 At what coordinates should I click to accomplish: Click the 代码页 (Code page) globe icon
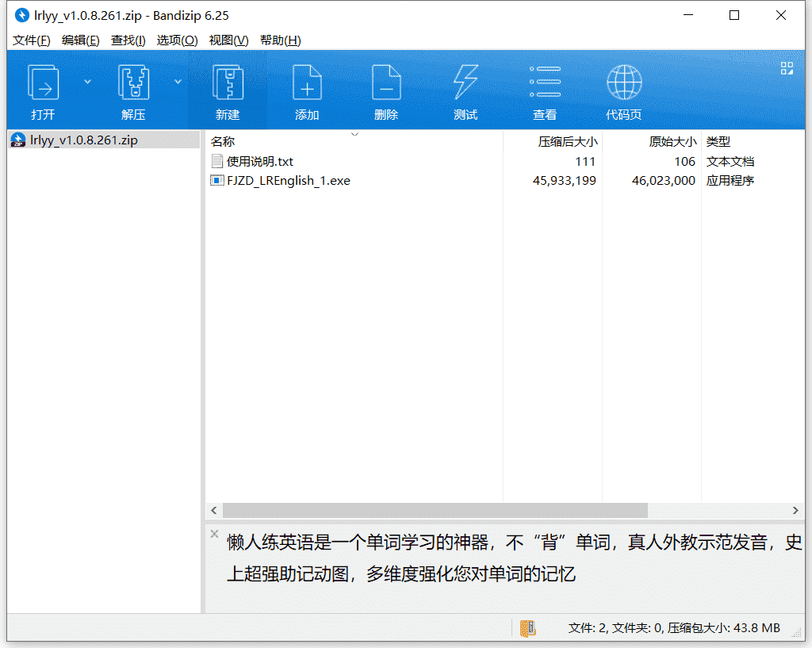click(624, 82)
